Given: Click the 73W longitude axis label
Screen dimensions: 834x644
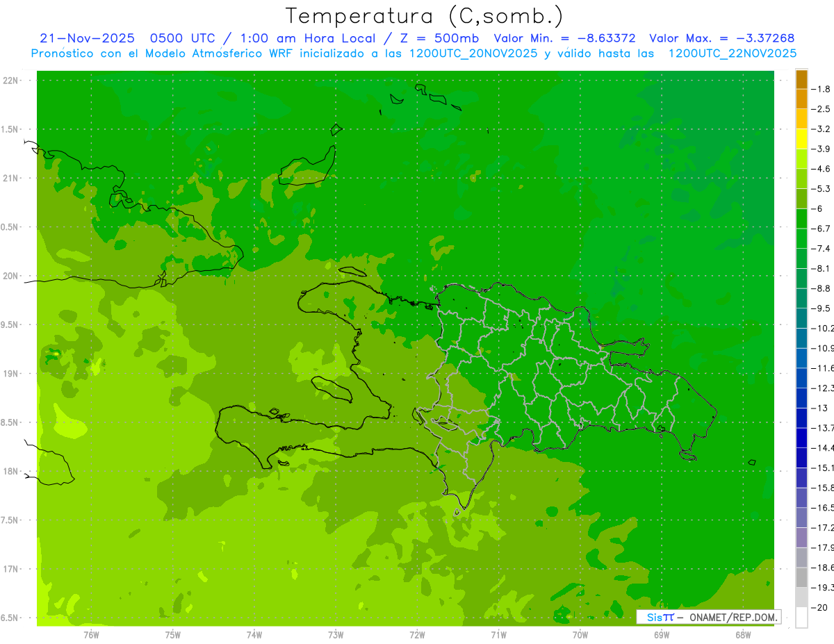Looking at the screenshot, I should pos(336,634).
